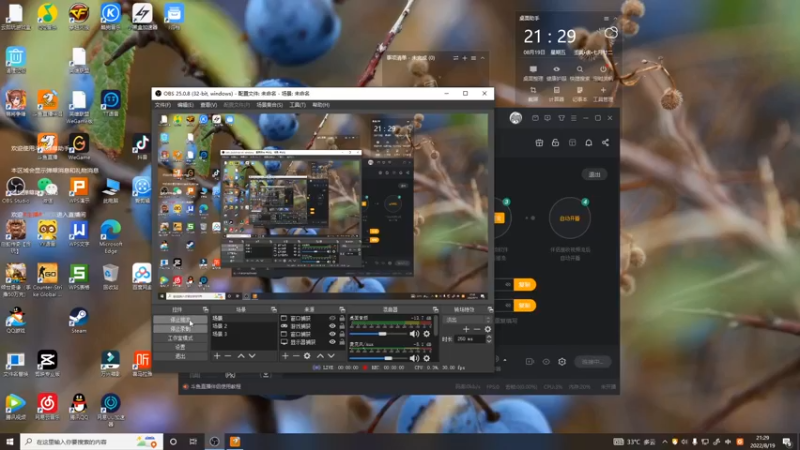Image resolution: width=800 pixels, height=450 pixels.
Task: Open the Steam desktop shortcut
Action: point(79,320)
